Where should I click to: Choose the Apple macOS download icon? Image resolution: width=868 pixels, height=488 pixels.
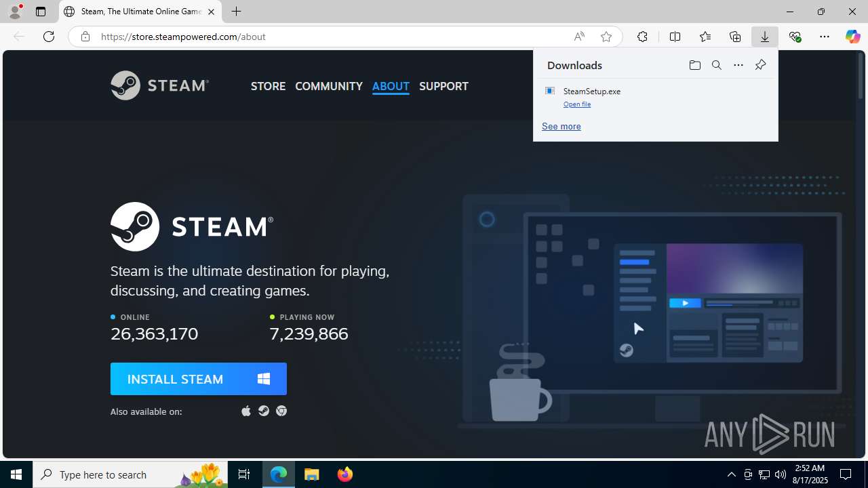coord(246,411)
